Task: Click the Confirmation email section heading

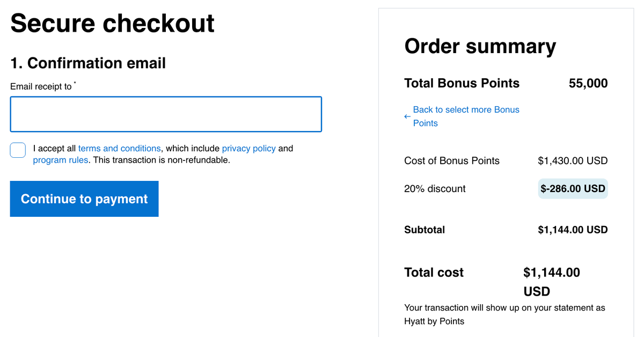Action: point(87,63)
